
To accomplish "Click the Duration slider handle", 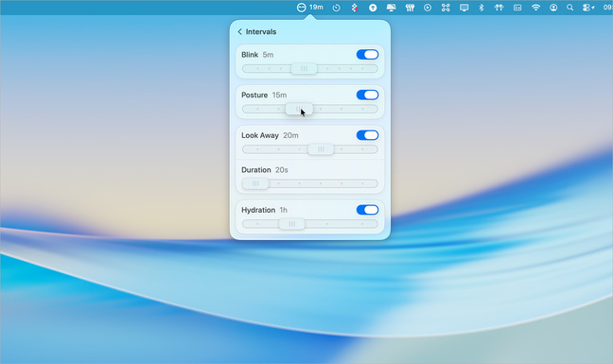I will tap(255, 183).
